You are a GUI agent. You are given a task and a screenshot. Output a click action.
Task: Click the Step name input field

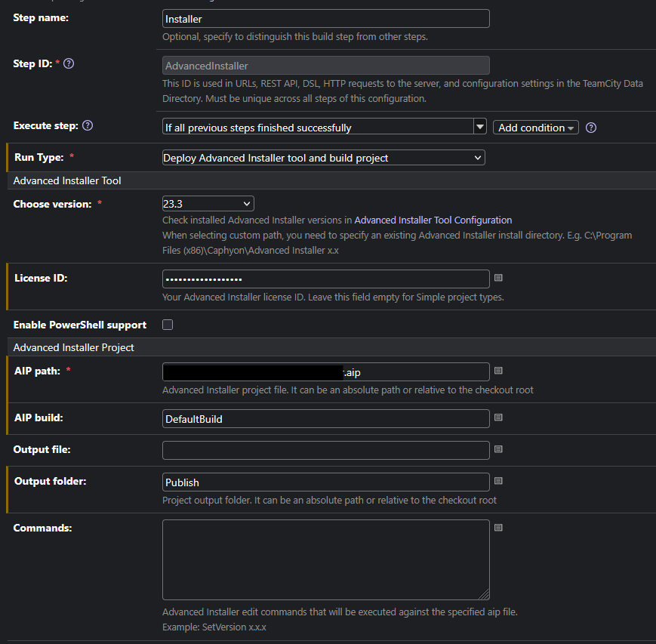click(x=326, y=19)
